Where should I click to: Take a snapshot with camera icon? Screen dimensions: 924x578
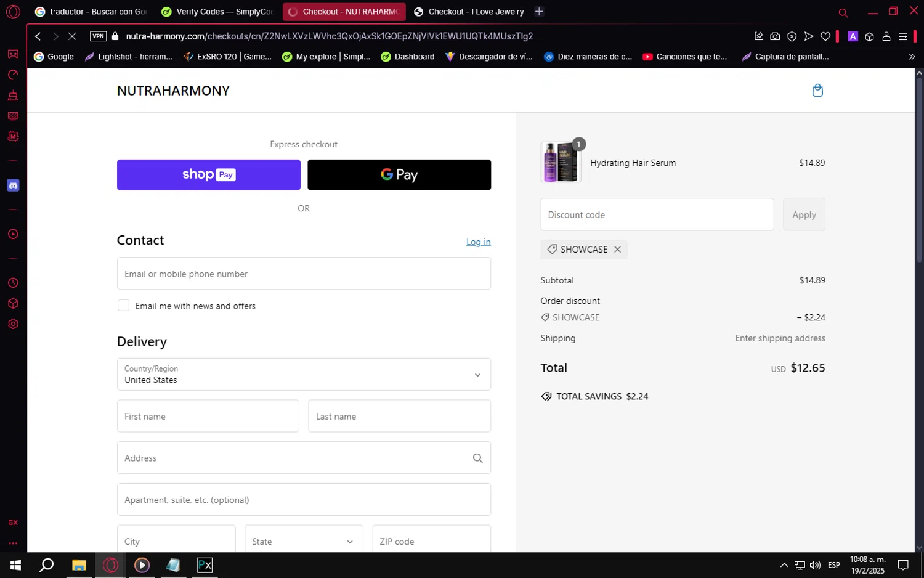pyautogui.click(x=775, y=36)
